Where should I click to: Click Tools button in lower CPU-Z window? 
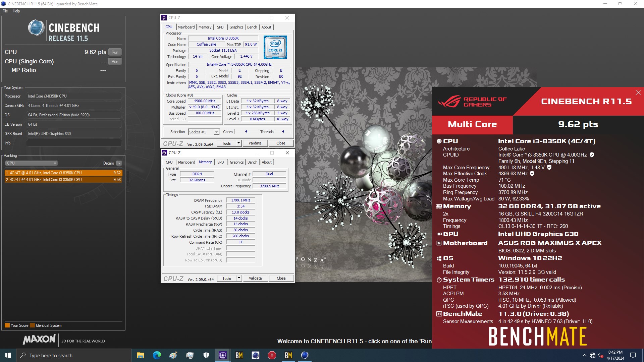pyautogui.click(x=227, y=278)
